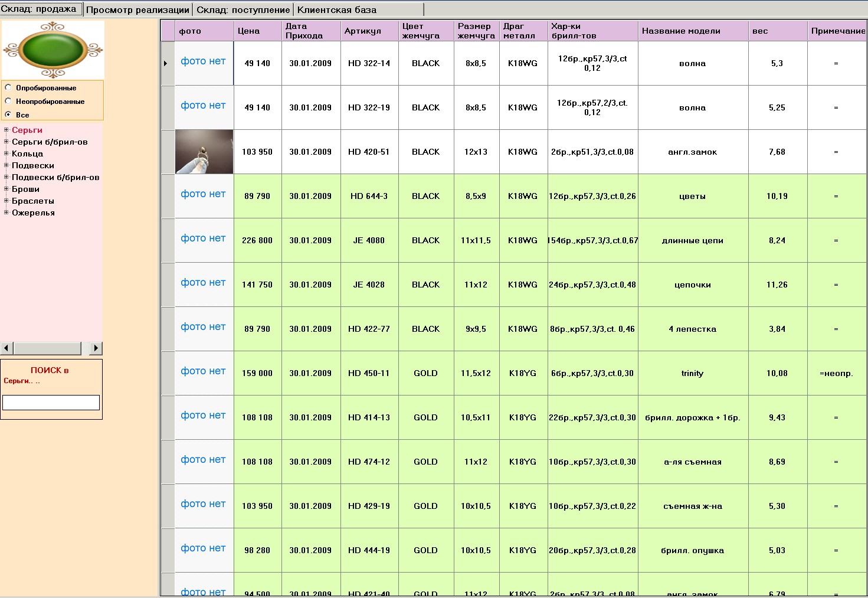Screen dimensions: 868x598
Task: Expand the Серьги tree node
Action: (6, 130)
